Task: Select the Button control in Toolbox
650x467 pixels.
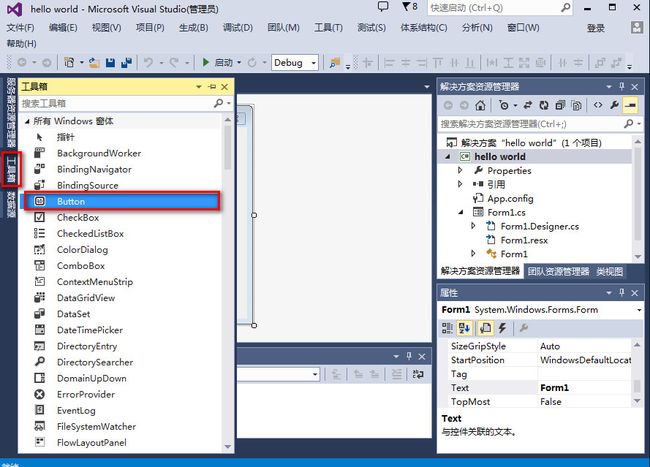Action: click(121, 201)
